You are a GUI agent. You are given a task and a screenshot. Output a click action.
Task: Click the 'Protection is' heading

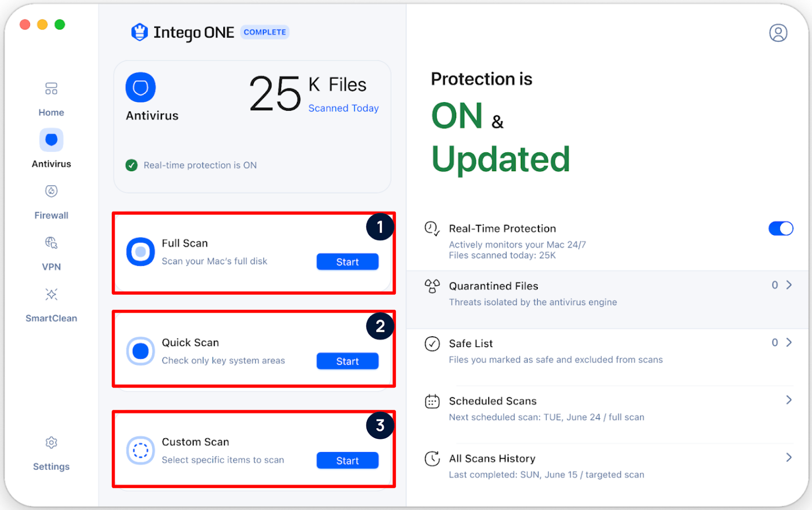point(482,79)
